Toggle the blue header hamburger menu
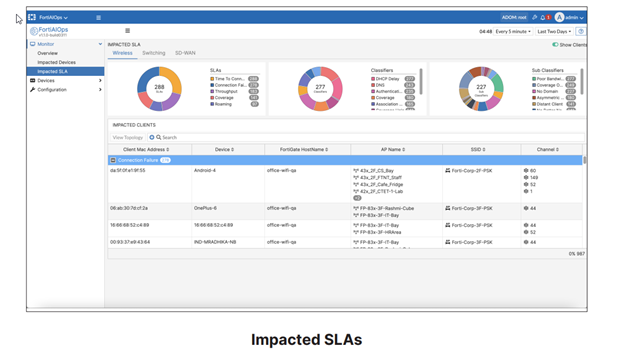The height and width of the screenshot is (361, 624). click(x=98, y=18)
